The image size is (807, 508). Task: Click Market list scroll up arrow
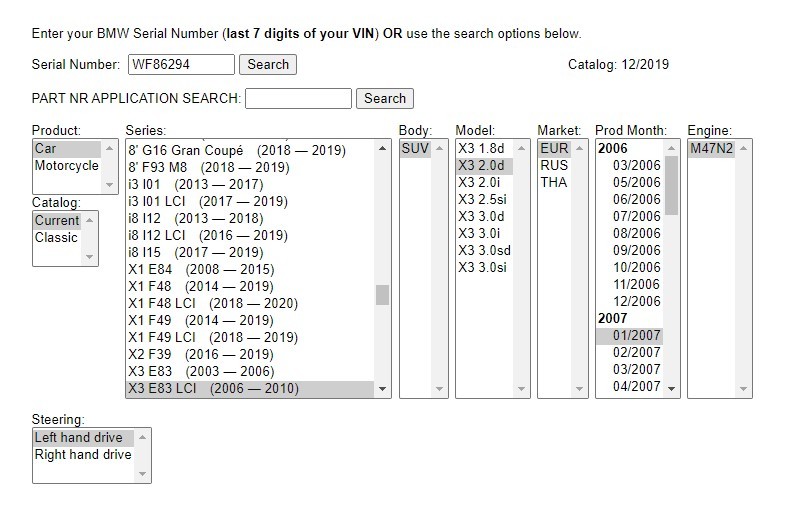[579, 149]
